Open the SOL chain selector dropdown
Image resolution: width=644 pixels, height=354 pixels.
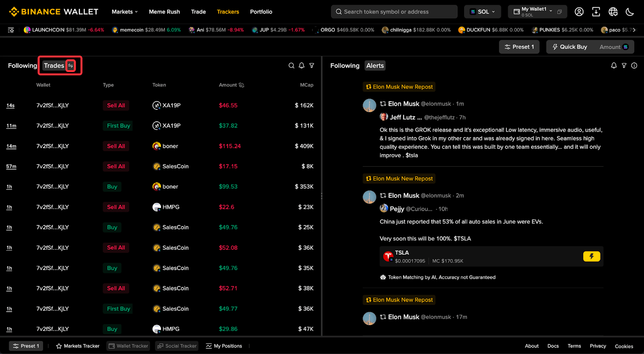[483, 12]
